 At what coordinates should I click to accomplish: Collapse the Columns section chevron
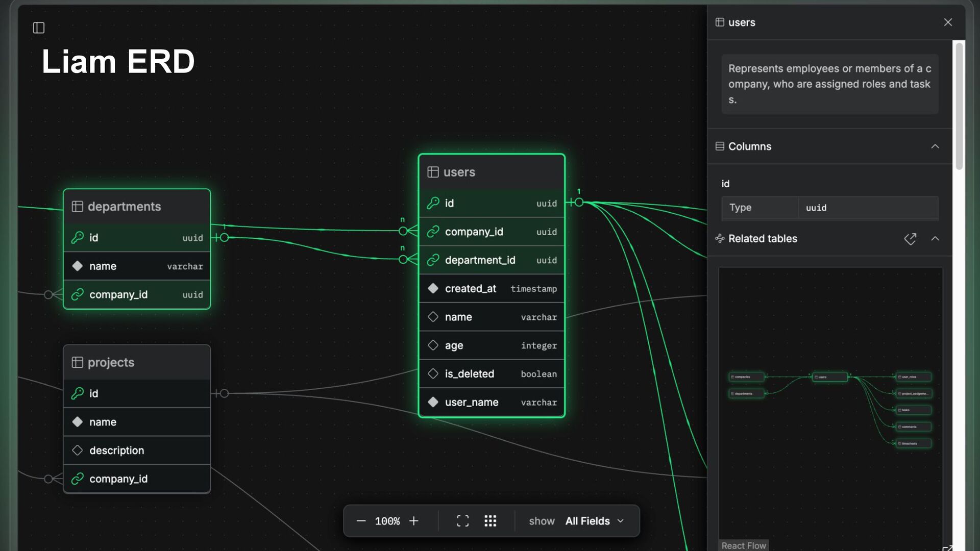coord(935,146)
